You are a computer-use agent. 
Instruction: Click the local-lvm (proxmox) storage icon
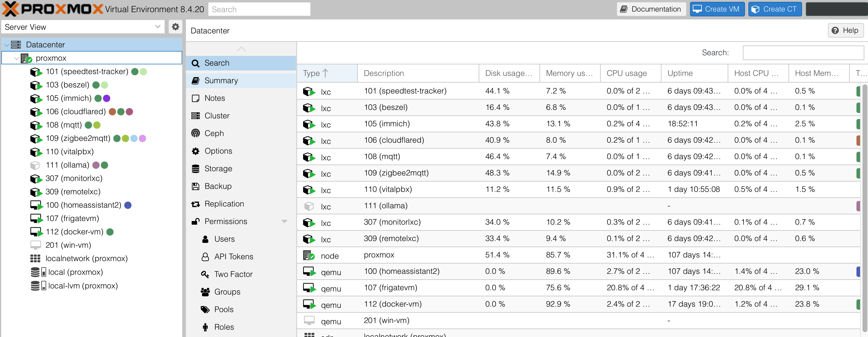38,286
